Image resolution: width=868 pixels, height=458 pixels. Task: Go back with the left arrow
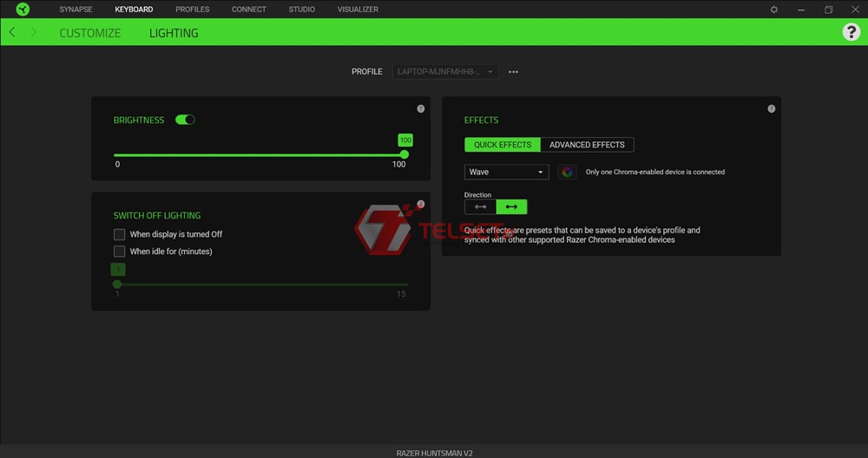click(x=12, y=32)
